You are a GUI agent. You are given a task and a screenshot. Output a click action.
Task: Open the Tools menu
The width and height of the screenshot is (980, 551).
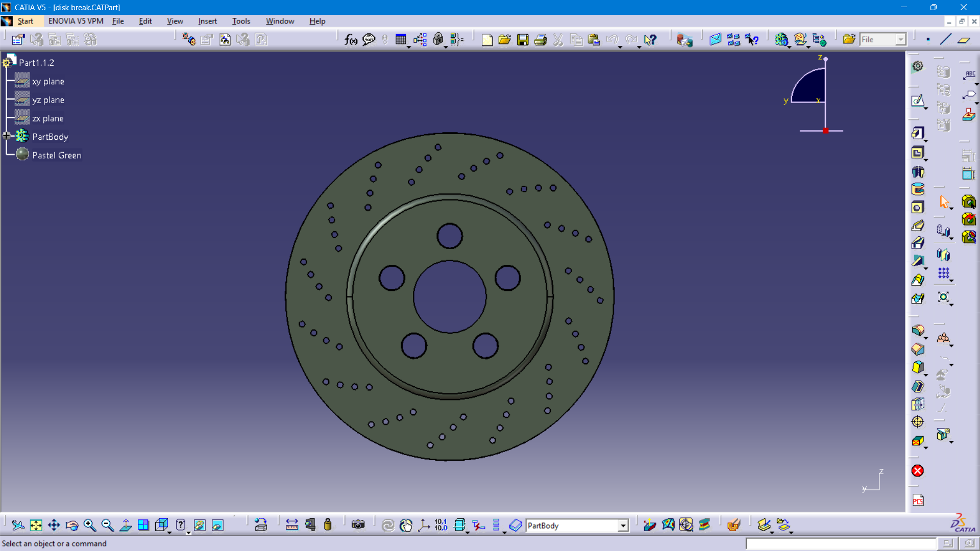(241, 21)
